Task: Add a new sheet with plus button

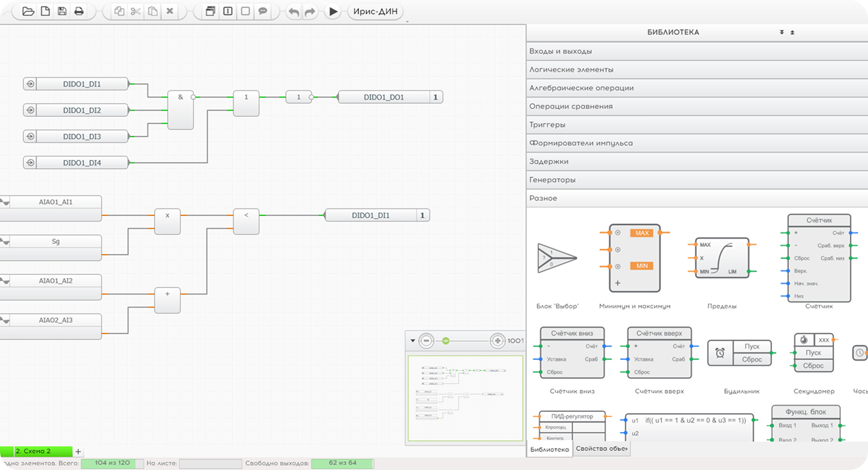Action: (x=78, y=452)
